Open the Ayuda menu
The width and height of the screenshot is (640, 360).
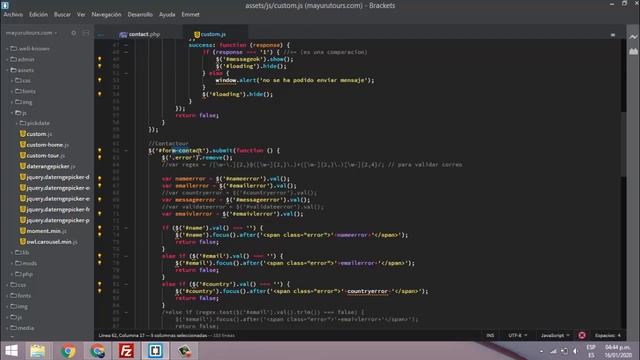point(167,14)
